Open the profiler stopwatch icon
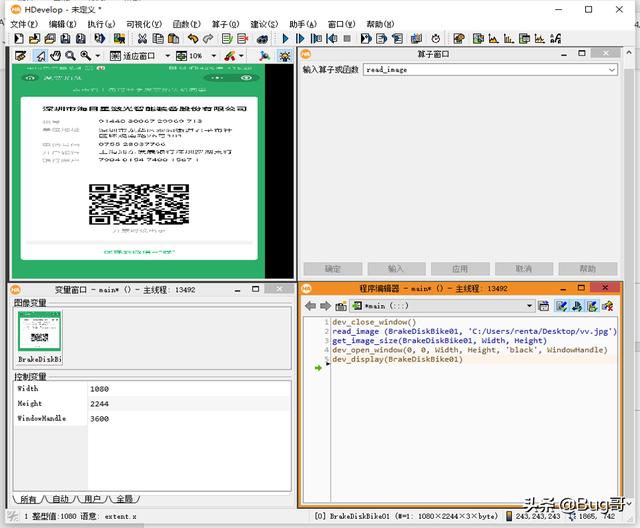 click(x=436, y=39)
